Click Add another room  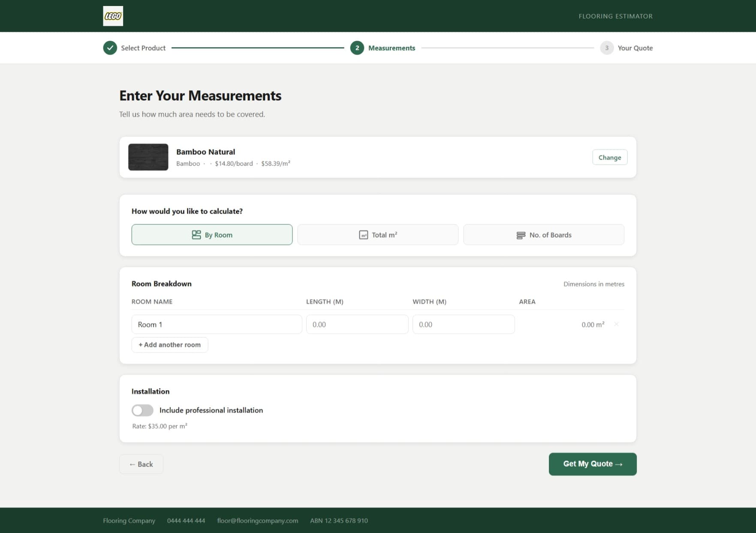click(x=169, y=345)
